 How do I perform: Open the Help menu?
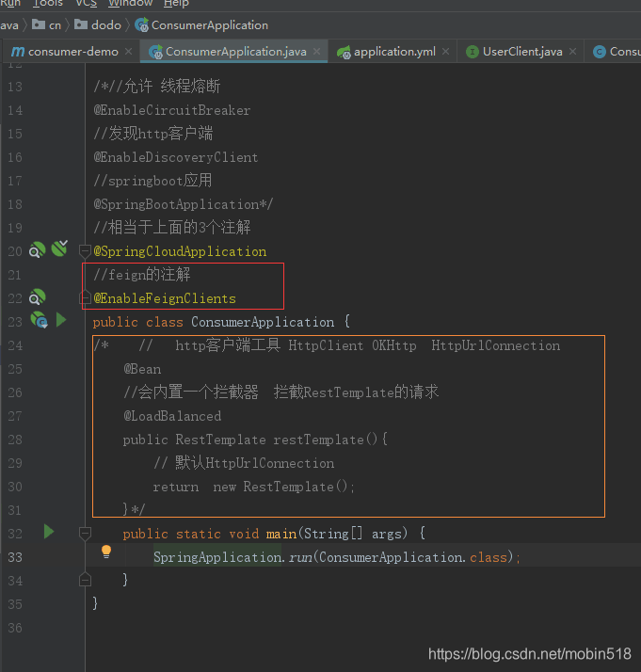coord(176,3)
